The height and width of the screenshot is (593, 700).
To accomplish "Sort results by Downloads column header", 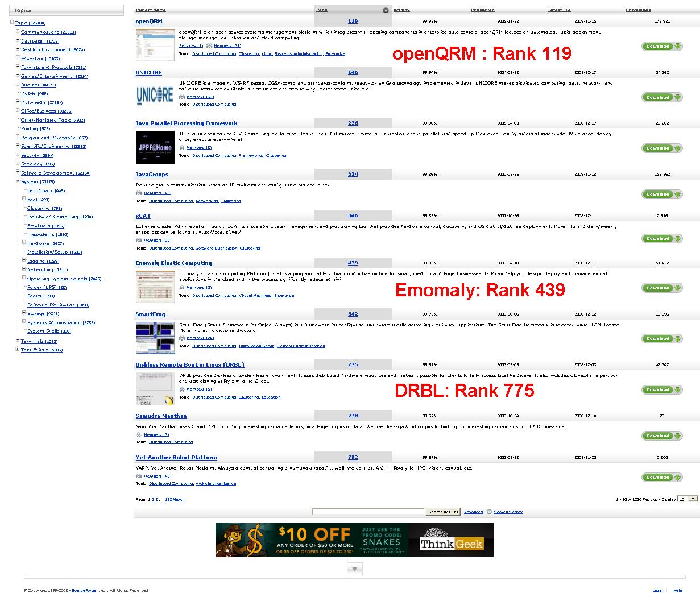I will coord(637,10).
